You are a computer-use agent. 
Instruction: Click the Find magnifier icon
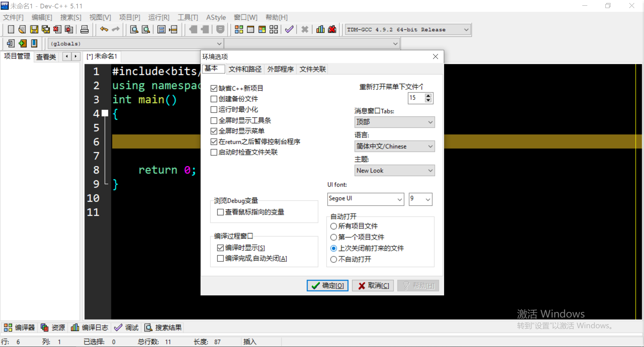[x=134, y=30]
